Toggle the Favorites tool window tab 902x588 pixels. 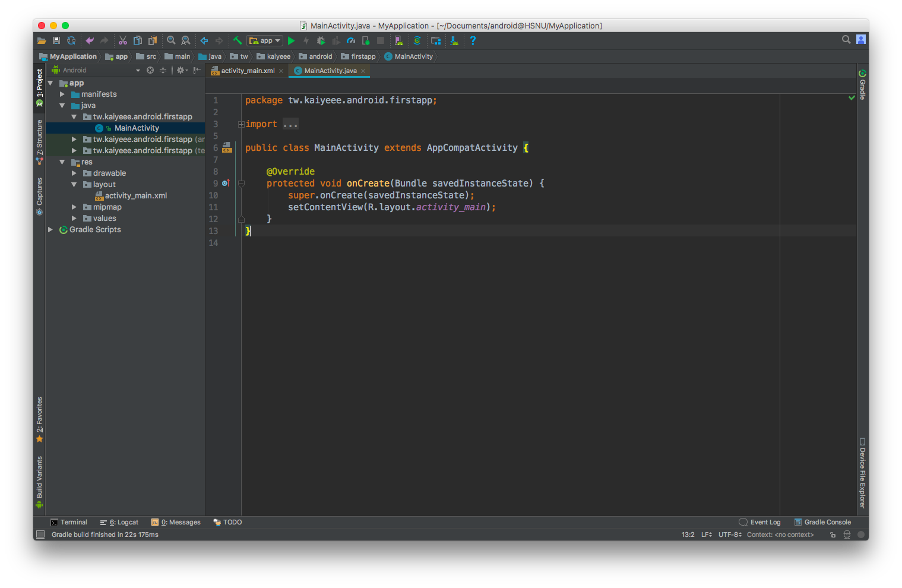[x=39, y=420]
